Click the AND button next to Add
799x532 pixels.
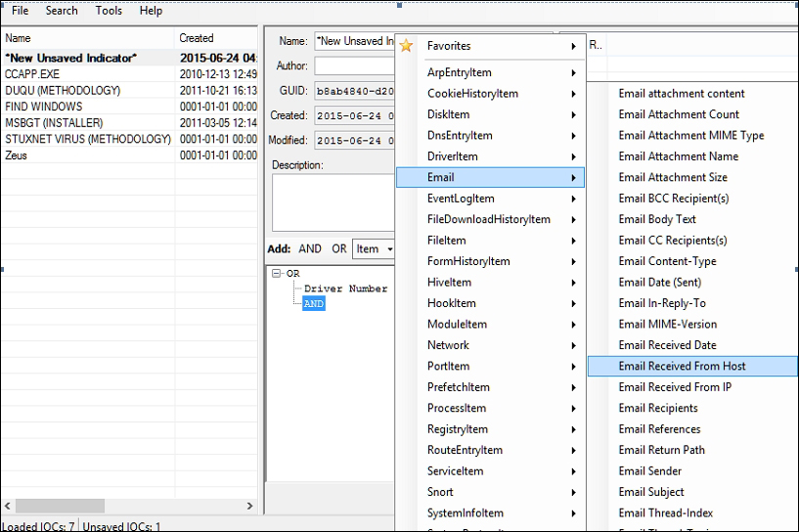pos(310,249)
